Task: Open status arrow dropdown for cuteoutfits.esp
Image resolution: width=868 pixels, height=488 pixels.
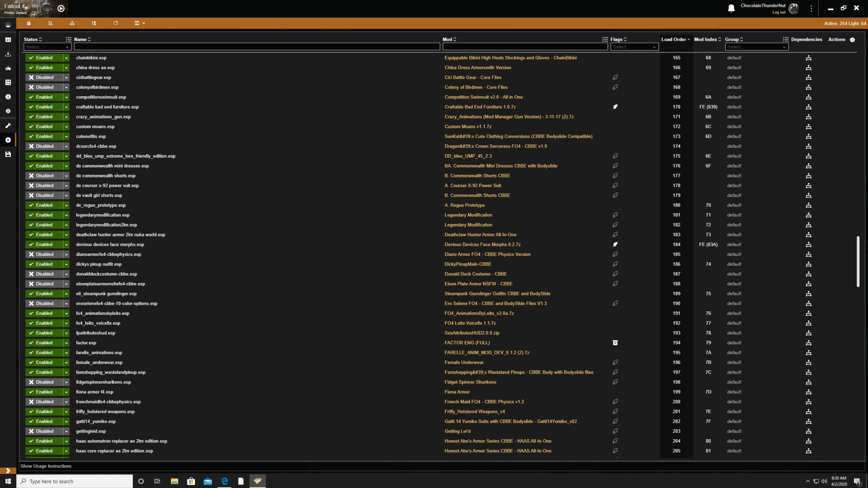Action: click(x=66, y=136)
